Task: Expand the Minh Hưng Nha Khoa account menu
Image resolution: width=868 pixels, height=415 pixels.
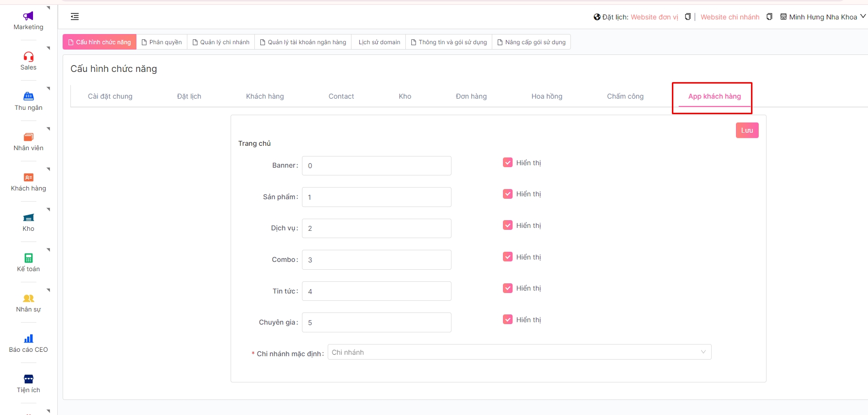Action: pos(823,17)
